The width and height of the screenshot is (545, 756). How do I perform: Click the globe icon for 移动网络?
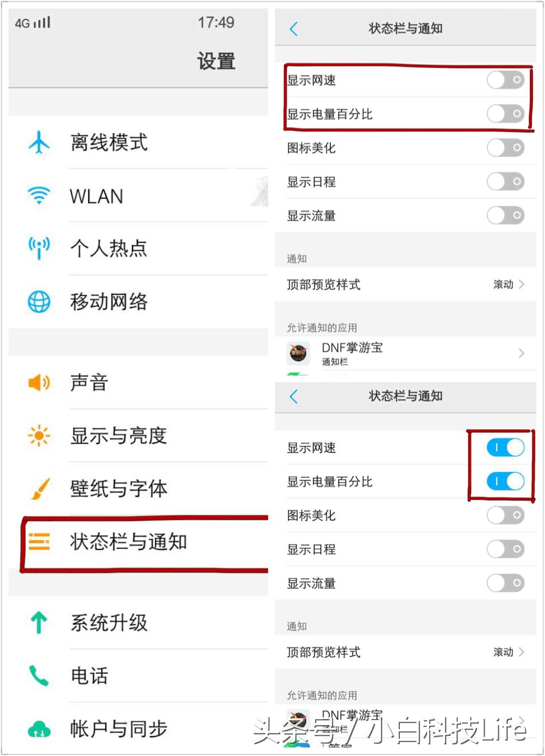pyautogui.click(x=39, y=301)
